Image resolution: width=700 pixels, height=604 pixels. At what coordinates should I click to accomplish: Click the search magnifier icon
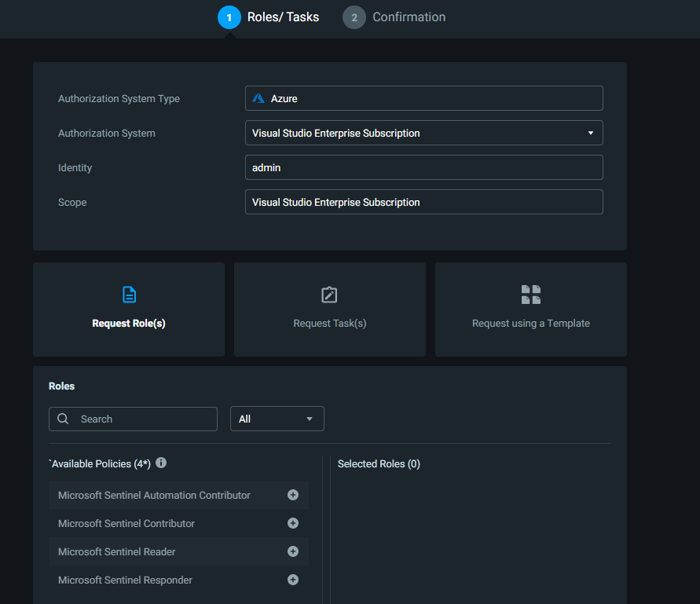coord(63,419)
